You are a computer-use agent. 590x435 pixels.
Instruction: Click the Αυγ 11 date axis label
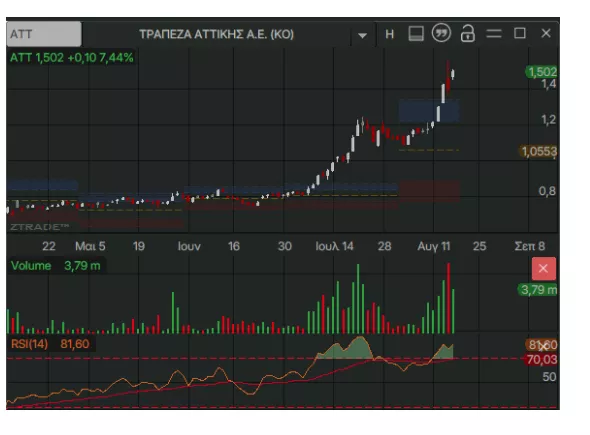[x=433, y=246]
